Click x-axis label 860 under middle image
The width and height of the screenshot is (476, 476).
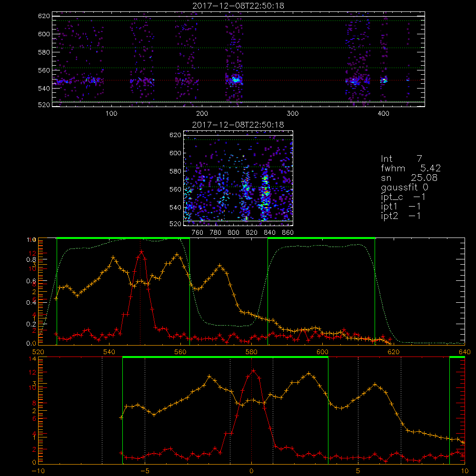(x=288, y=233)
